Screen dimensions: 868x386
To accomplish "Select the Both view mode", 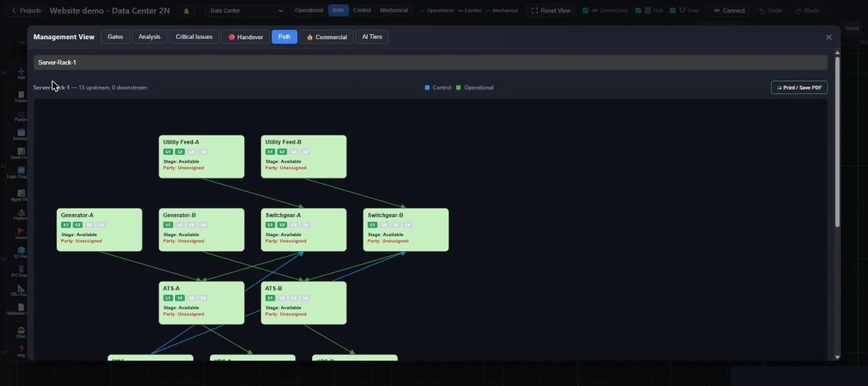I will [338, 11].
